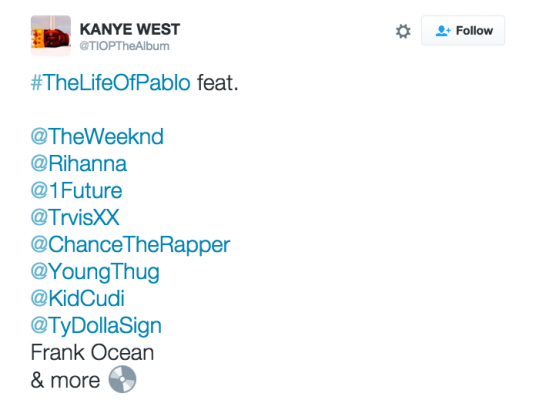The image size is (536, 400).
Task: Click the Frank Ocean text line
Action: click(x=92, y=352)
